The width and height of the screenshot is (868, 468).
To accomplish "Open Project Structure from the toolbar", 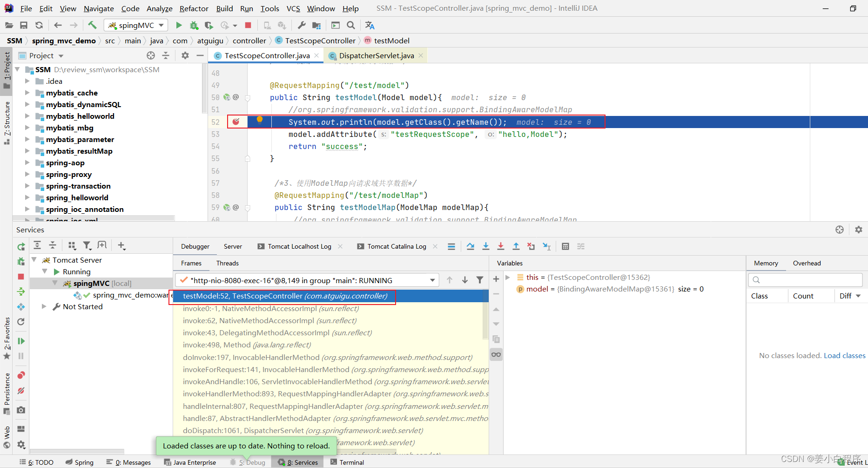I will (316, 25).
